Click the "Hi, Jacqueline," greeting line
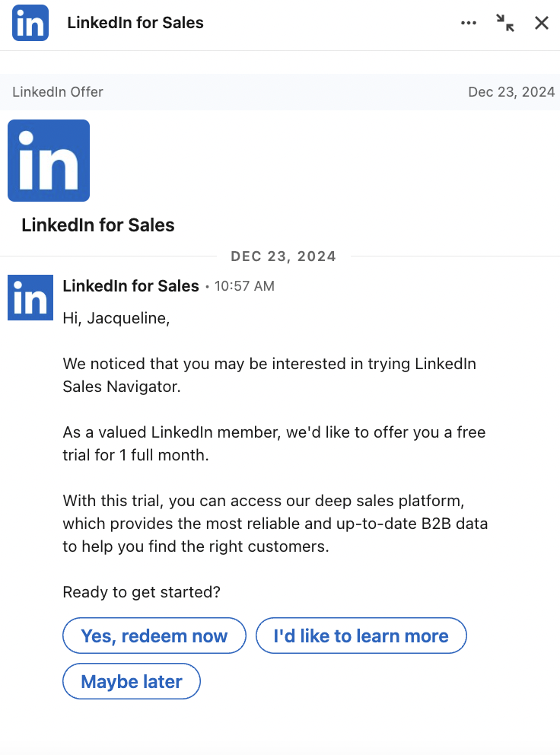The image size is (560, 755). (116, 318)
